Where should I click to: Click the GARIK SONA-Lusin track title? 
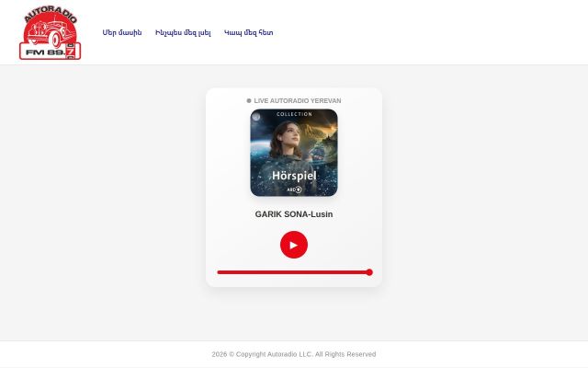point(294,214)
